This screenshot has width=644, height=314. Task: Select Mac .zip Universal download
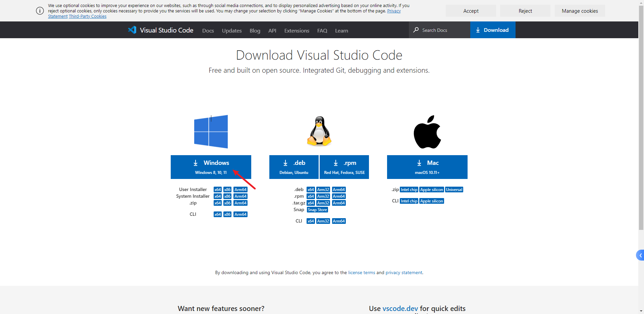(x=454, y=190)
